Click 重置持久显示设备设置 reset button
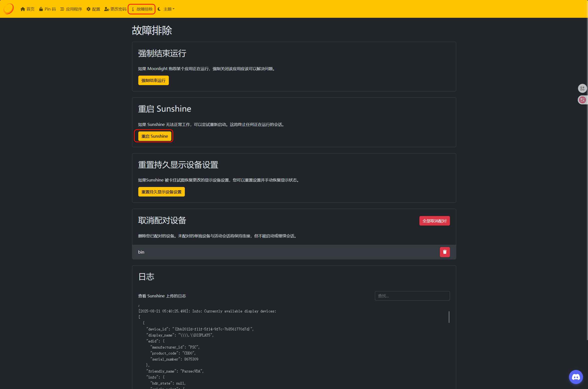Viewport: 588px width, 389px height. [161, 192]
